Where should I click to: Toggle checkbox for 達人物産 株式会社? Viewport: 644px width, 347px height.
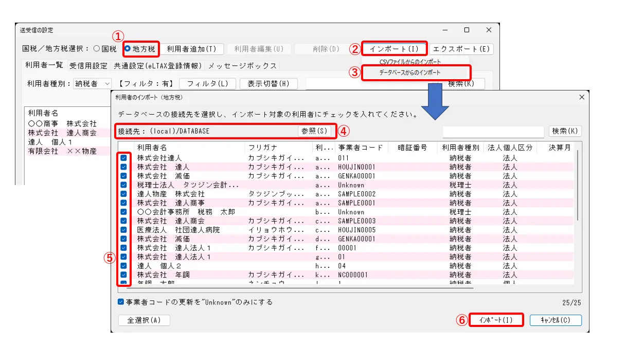coord(123,194)
